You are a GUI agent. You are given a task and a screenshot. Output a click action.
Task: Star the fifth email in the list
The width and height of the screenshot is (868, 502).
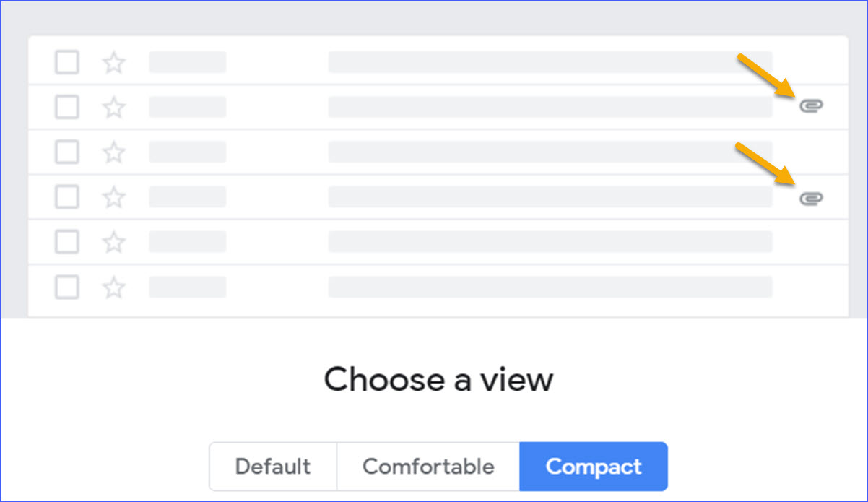[113, 242]
